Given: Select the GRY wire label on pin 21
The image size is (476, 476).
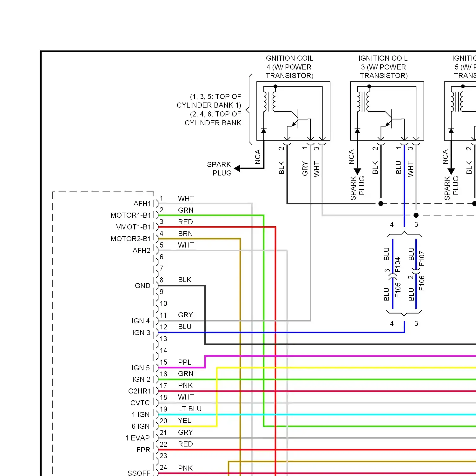Looking at the screenshot, I should click(185, 432).
